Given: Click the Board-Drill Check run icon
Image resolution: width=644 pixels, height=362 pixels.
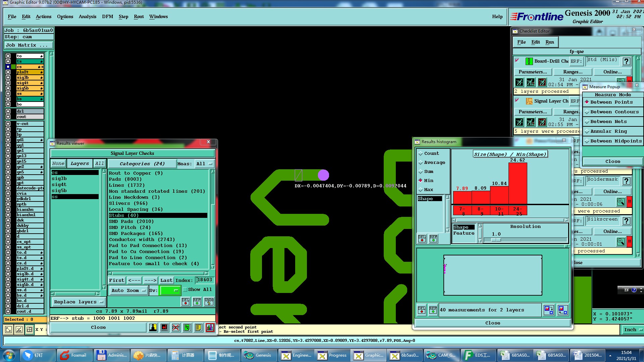Looking at the screenshot, I should pos(519,82).
